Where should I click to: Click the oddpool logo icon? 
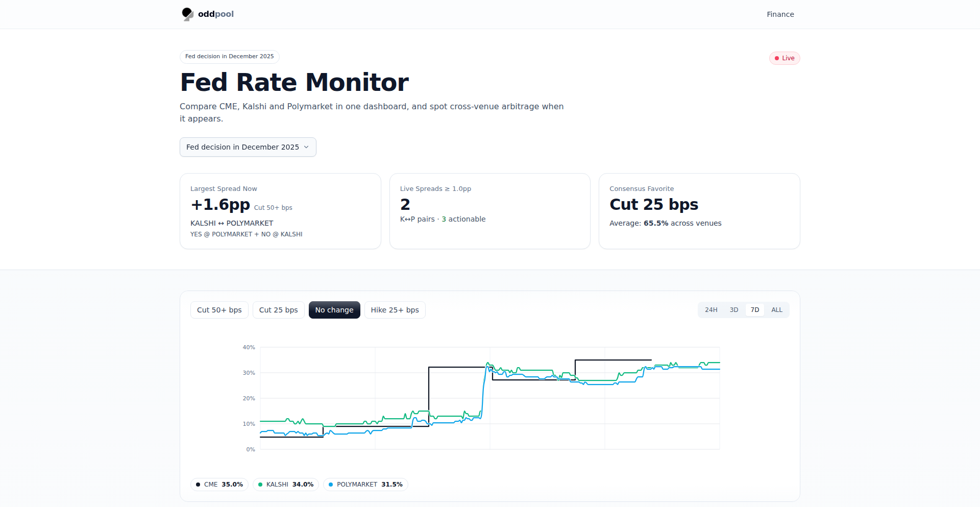point(187,14)
